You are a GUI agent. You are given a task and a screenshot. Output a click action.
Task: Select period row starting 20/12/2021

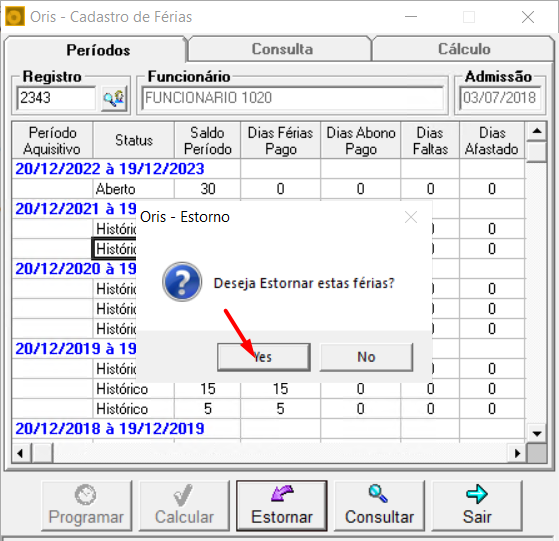[x=76, y=209]
